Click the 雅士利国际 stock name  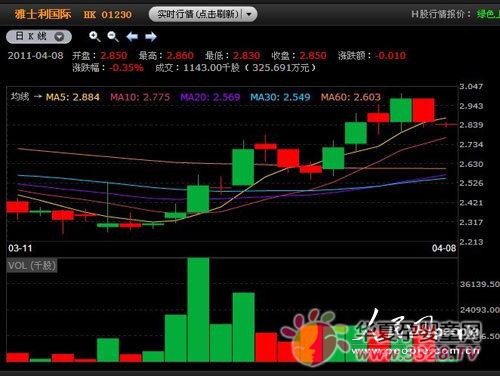click(x=43, y=14)
